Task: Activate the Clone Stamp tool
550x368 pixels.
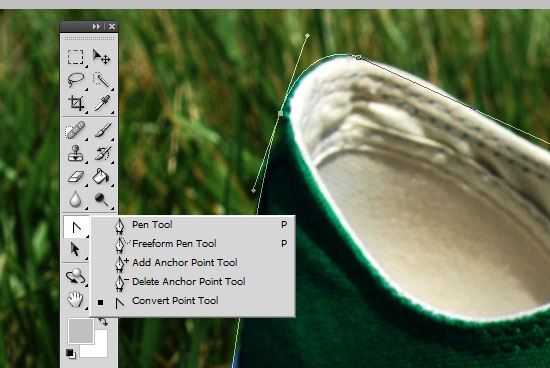Action: point(75,153)
